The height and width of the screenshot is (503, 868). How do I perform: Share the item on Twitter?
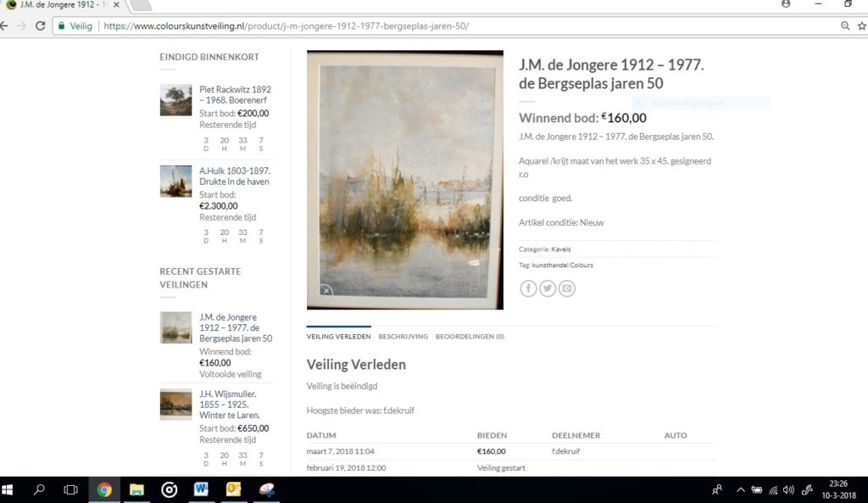point(548,288)
